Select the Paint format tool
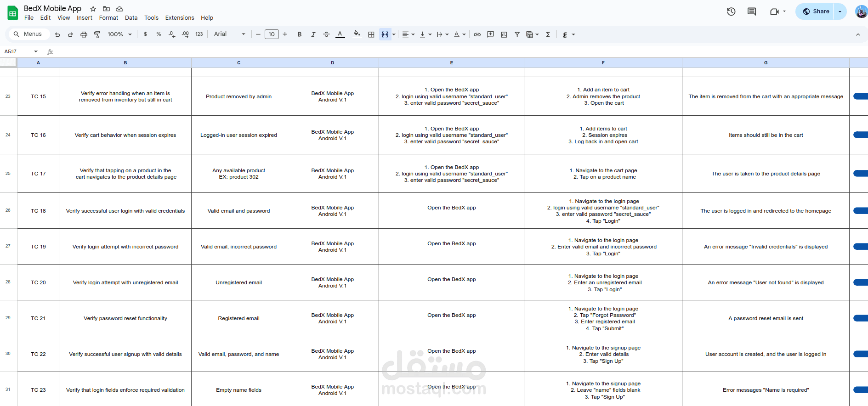868x406 pixels. pos(97,34)
